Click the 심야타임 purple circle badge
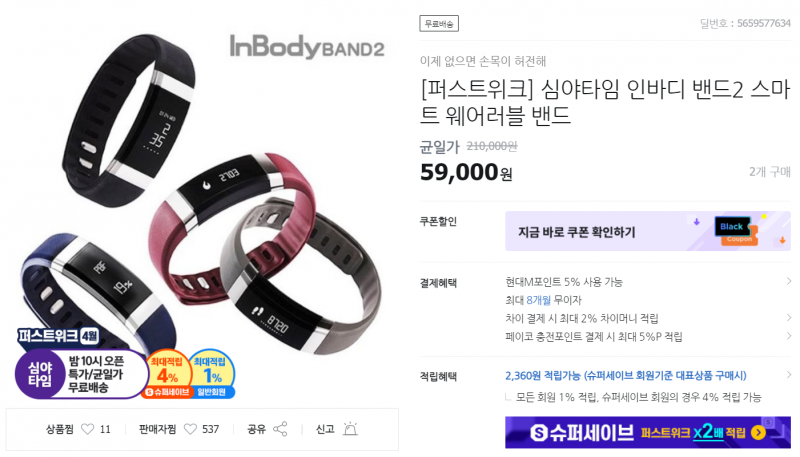 pyautogui.click(x=40, y=374)
